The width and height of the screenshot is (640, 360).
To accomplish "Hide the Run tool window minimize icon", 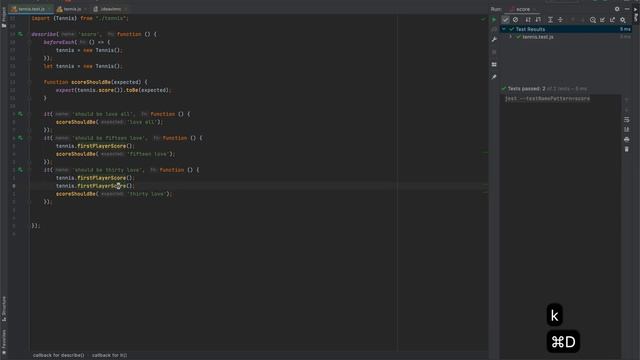I will click(627, 9).
